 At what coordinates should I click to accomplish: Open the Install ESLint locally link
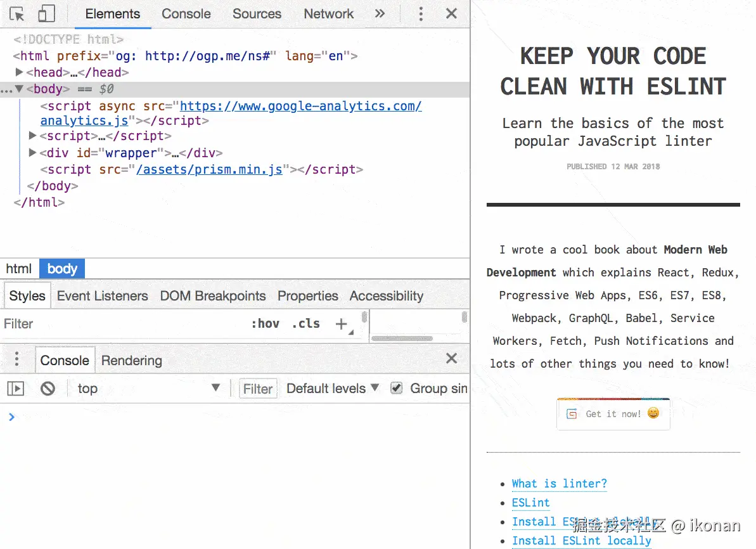tap(582, 541)
